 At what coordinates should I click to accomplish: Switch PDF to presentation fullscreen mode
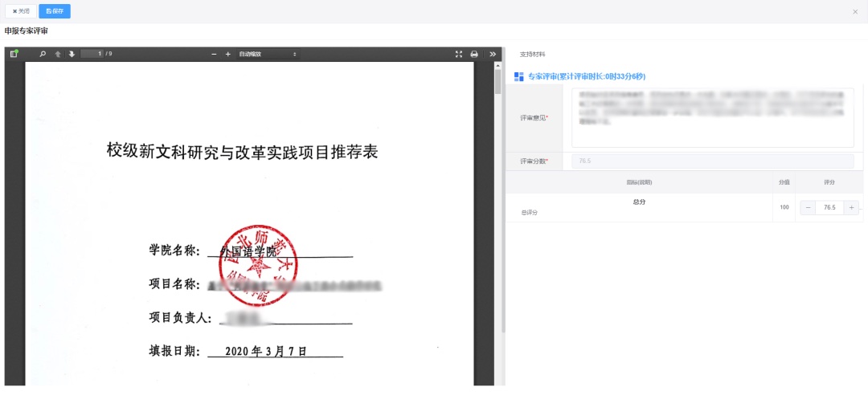pyautogui.click(x=459, y=54)
